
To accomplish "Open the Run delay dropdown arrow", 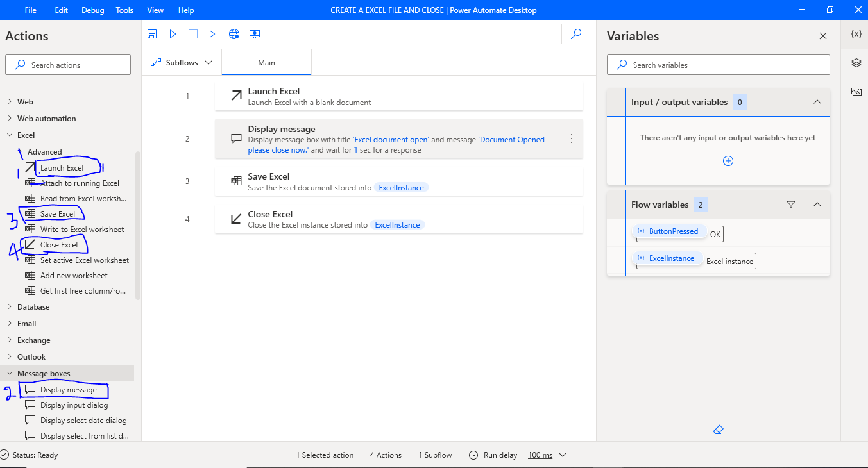I will pos(563,455).
